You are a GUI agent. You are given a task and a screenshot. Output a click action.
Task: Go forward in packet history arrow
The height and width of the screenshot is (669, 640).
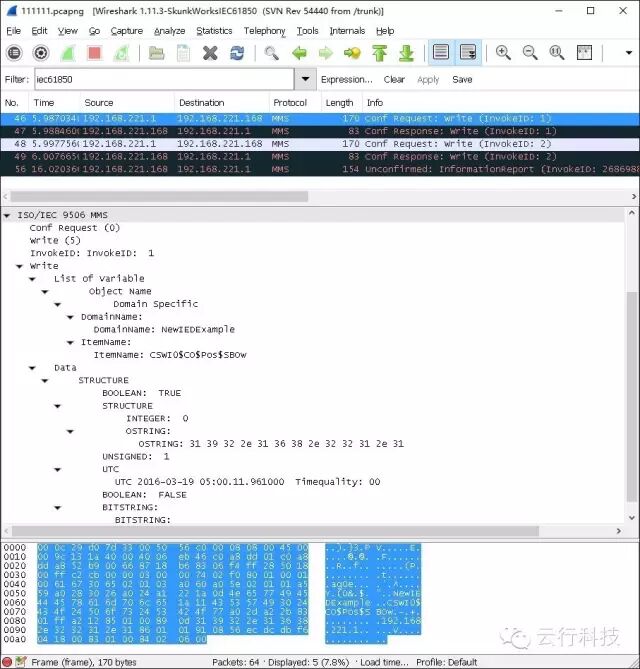coord(326,53)
